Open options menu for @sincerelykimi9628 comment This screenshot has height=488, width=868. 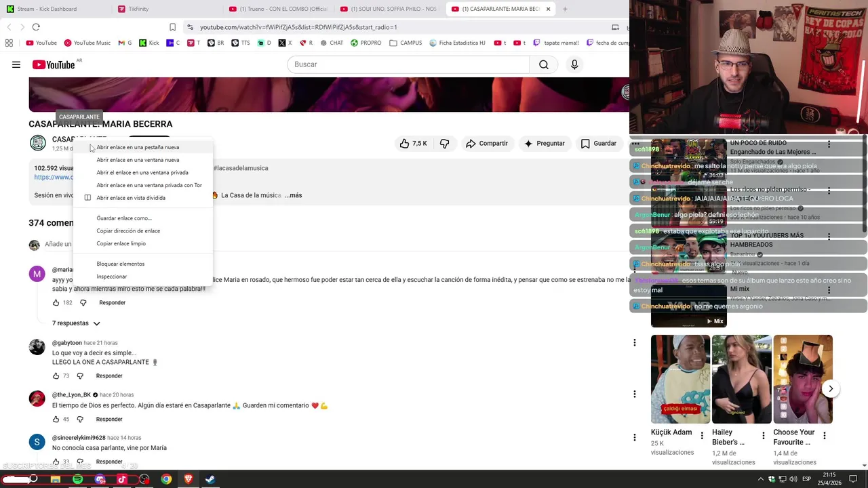point(635,437)
